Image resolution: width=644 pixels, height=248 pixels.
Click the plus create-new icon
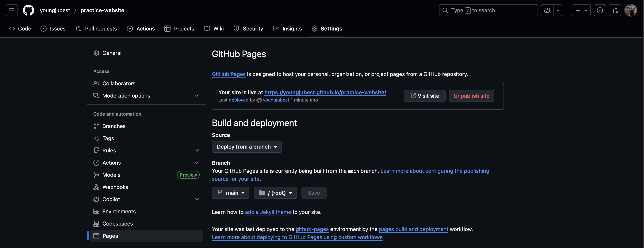(x=578, y=10)
